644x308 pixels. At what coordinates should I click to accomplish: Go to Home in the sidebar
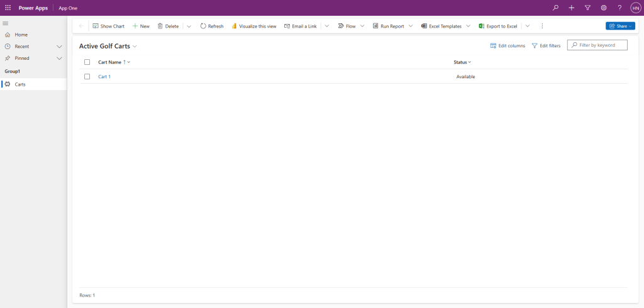[21, 35]
